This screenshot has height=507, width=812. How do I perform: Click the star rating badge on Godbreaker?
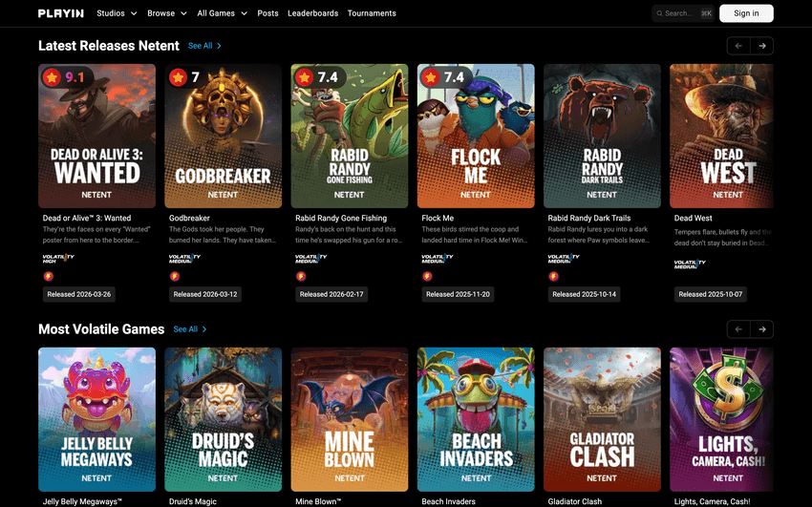[x=186, y=77]
